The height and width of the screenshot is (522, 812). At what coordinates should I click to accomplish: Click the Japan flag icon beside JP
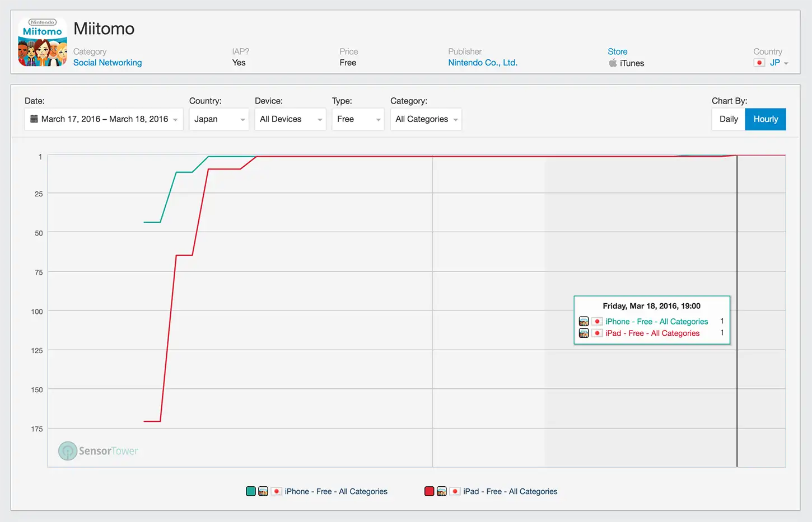click(x=759, y=63)
